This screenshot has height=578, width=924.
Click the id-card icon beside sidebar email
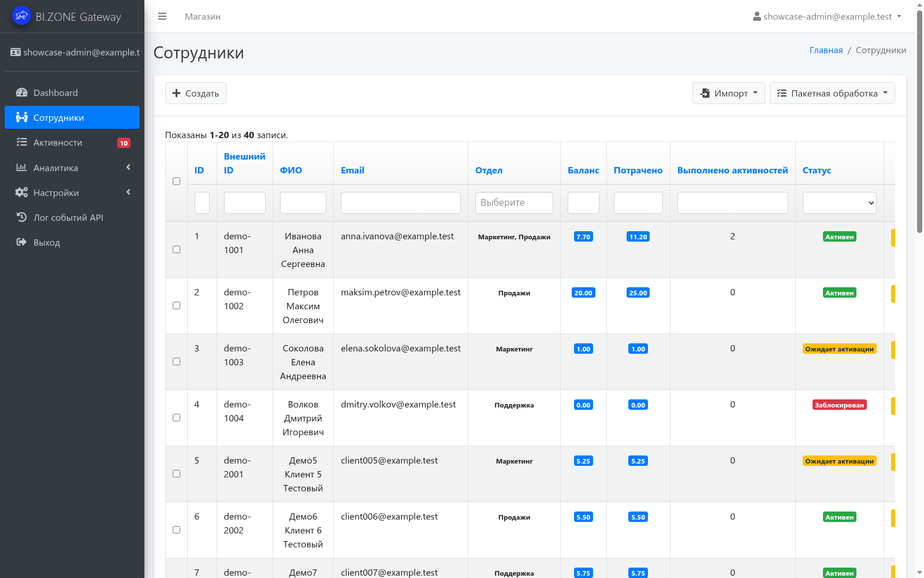click(x=16, y=52)
